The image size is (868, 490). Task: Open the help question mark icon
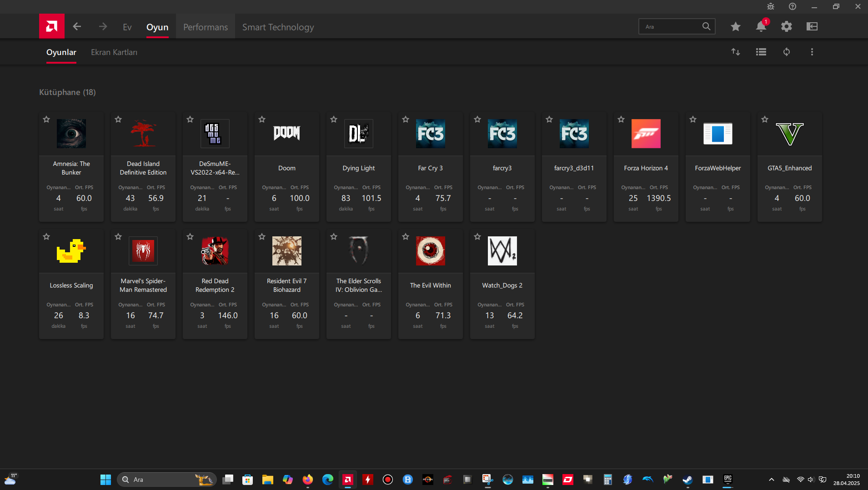pyautogui.click(x=793, y=6)
